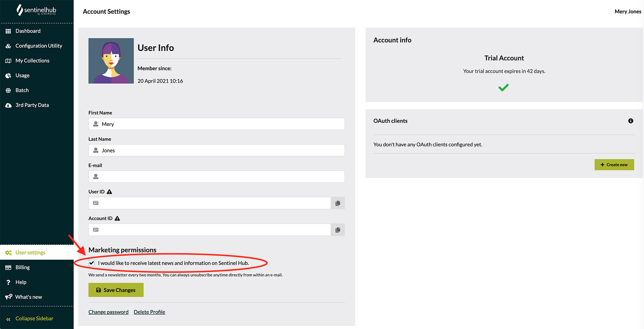Screen dimensions: 644x329
Task: Click the OAuth clients info icon
Action: coord(630,121)
